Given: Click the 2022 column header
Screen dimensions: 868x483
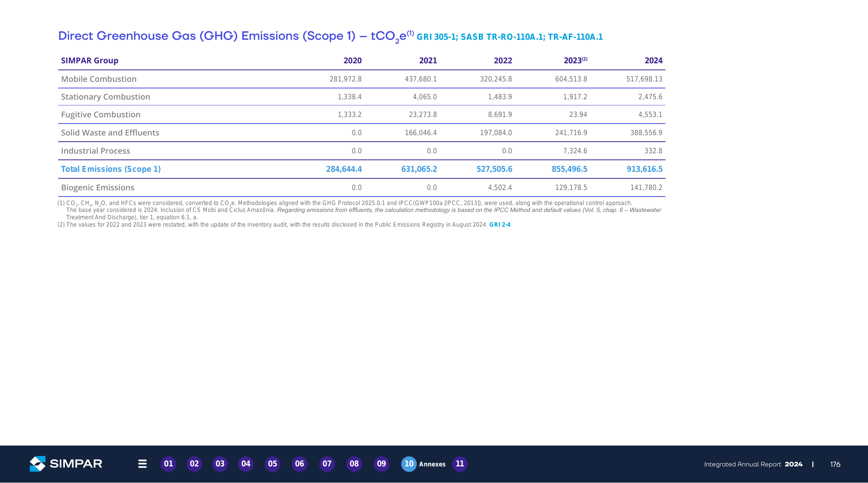Looking at the screenshot, I should pos(503,61).
